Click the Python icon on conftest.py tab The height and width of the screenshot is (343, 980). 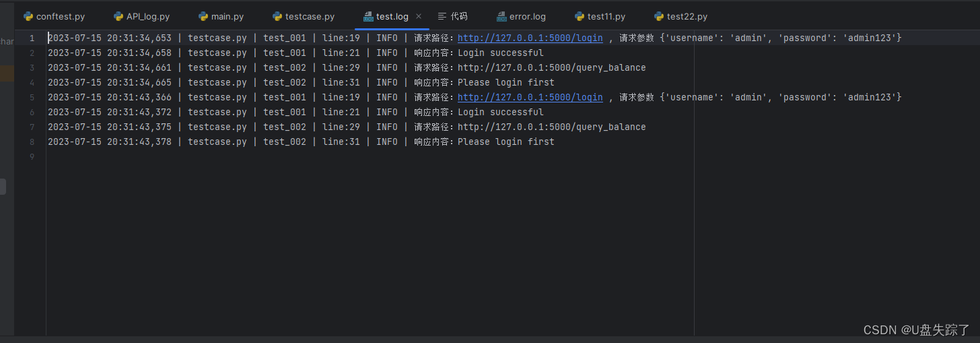coord(28,16)
